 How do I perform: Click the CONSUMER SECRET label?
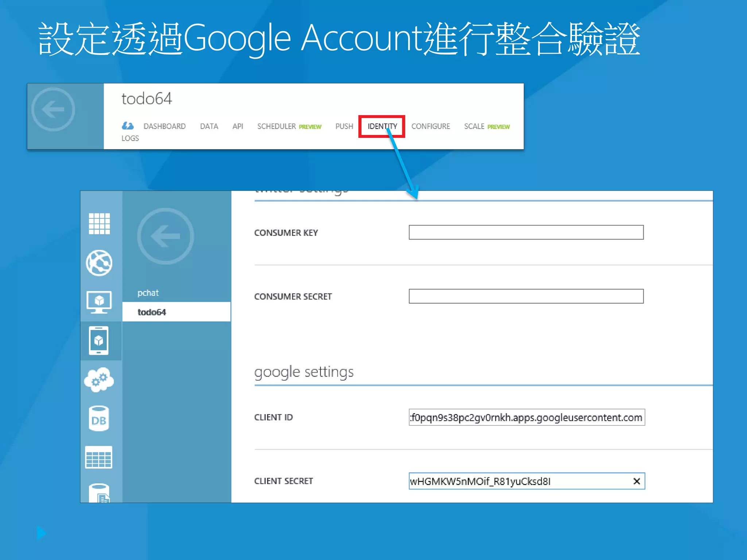point(293,296)
